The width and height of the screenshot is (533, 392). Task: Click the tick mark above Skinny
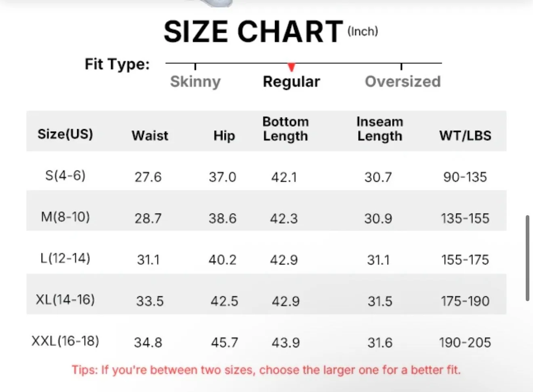point(195,66)
